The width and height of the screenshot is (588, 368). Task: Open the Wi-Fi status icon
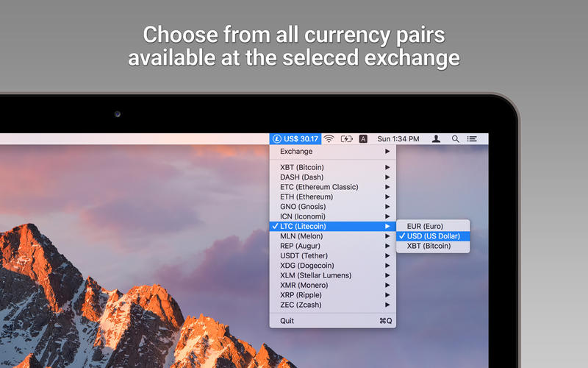329,138
